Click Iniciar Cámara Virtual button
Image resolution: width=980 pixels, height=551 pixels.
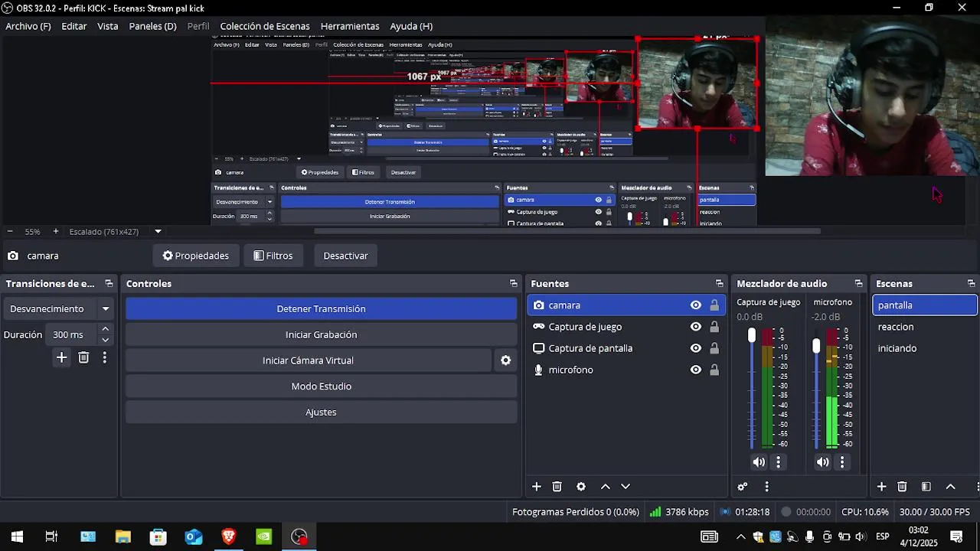click(308, 360)
